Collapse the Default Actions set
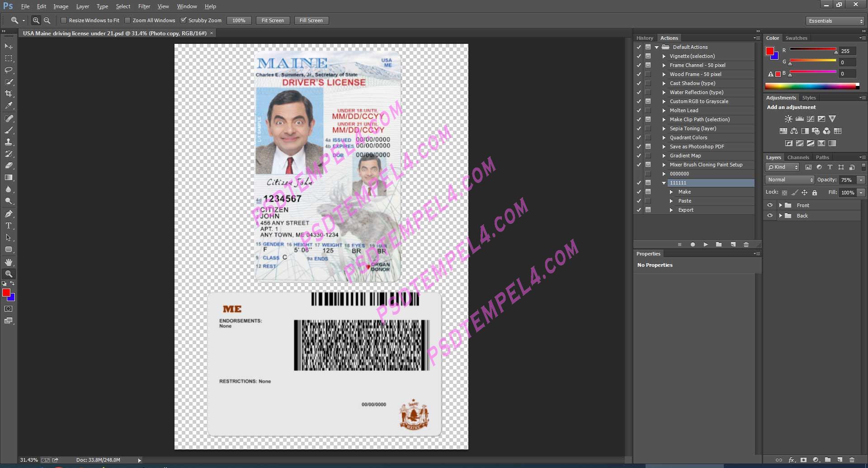The image size is (868, 468). 656,47
